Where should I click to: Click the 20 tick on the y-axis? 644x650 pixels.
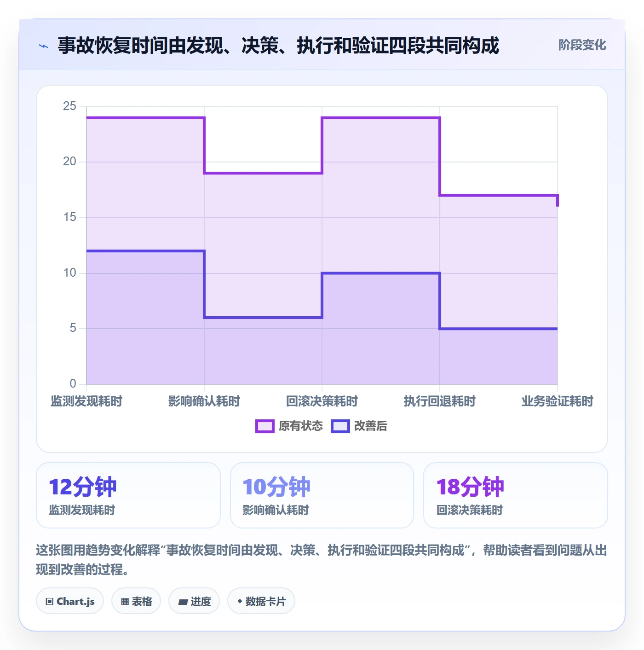click(70, 162)
